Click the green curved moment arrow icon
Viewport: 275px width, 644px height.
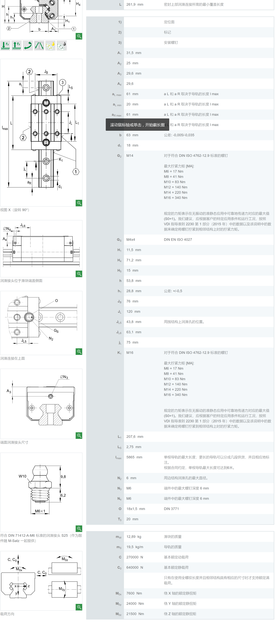(x=28, y=45)
